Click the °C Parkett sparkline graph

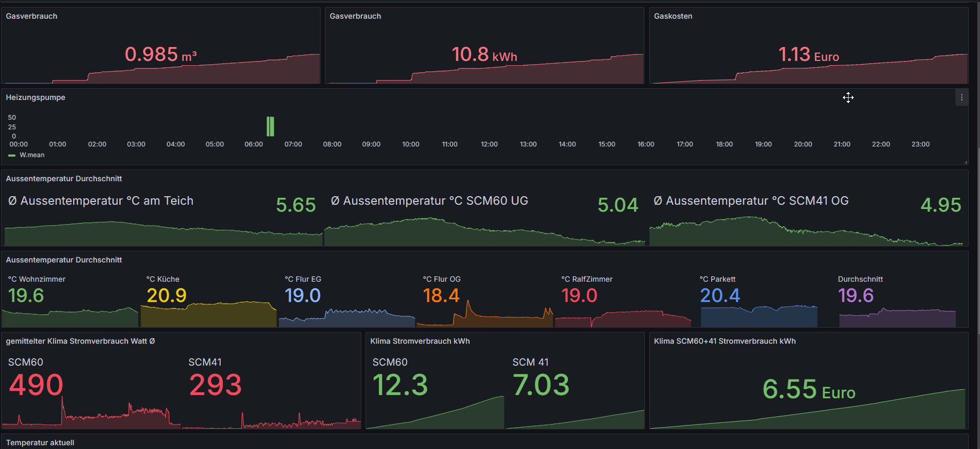tap(759, 316)
